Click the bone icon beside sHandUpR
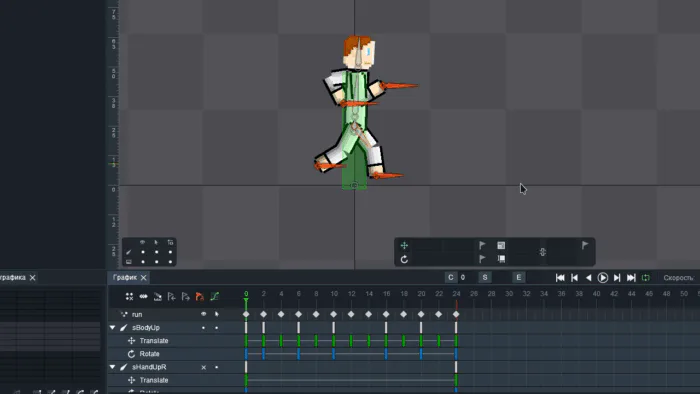This screenshot has width=700, height=394. pos(124,367)
